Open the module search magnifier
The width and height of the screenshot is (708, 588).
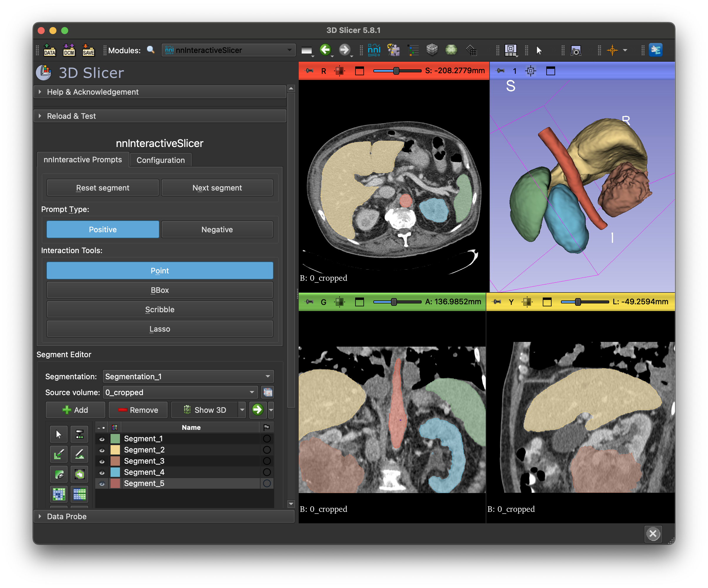151,50
